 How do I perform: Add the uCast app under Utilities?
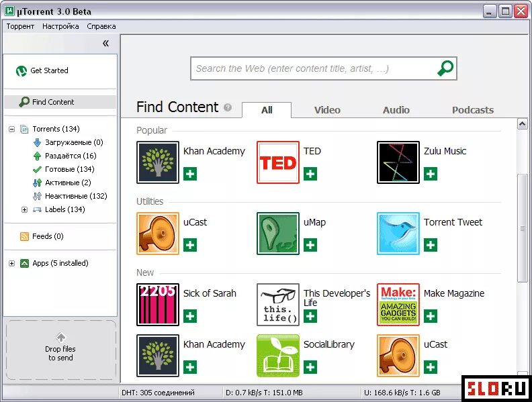[x=190, y=245]
